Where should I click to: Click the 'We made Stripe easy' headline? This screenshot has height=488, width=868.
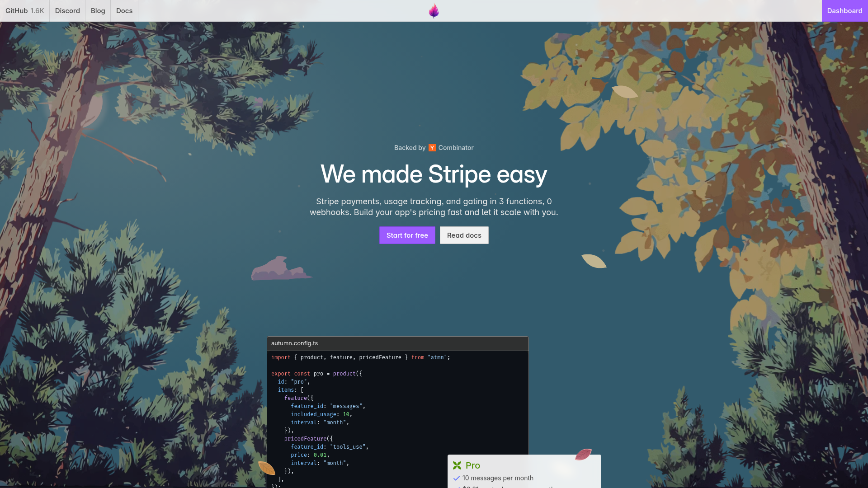tap(434, 174)
